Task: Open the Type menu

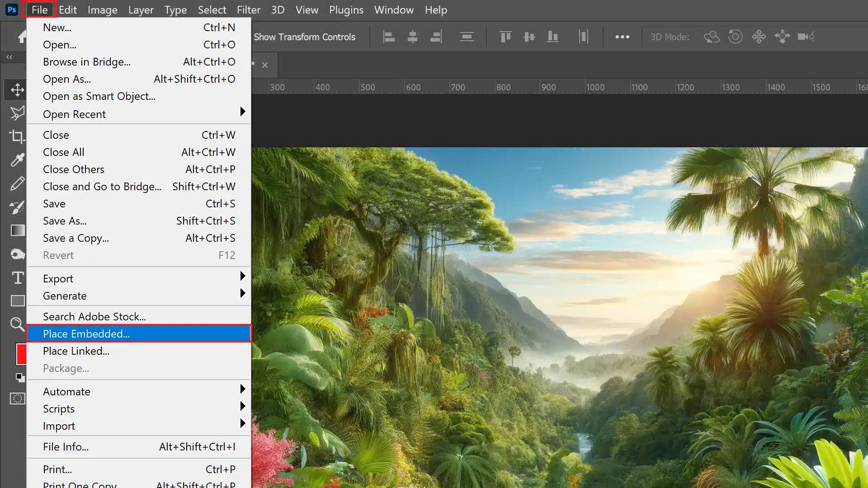Action: click(x=175, y=9)
